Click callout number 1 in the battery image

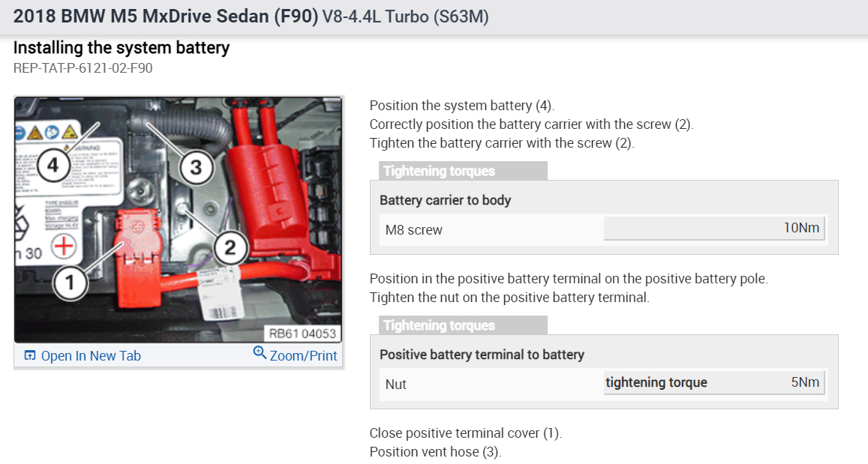[x=71, y=282]
